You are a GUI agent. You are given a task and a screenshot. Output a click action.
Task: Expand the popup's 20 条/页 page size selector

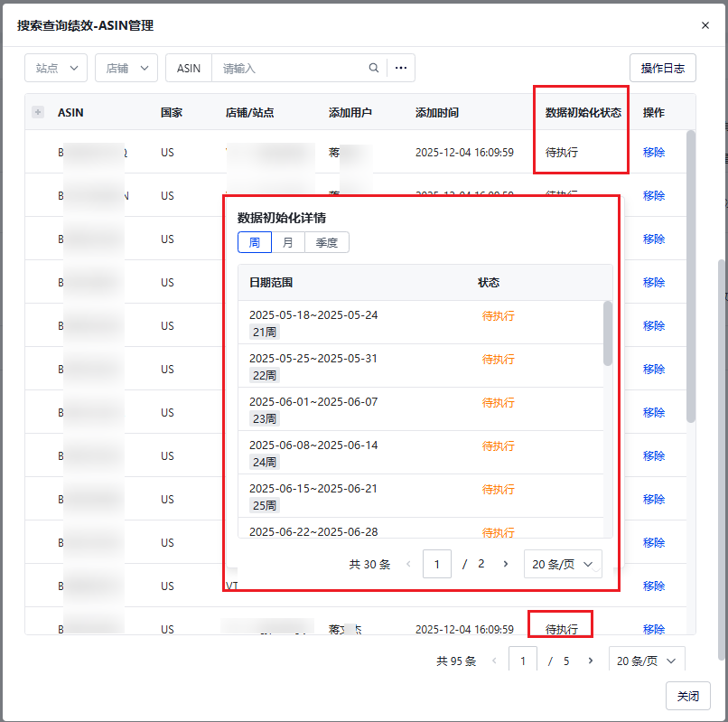(563, 564)
